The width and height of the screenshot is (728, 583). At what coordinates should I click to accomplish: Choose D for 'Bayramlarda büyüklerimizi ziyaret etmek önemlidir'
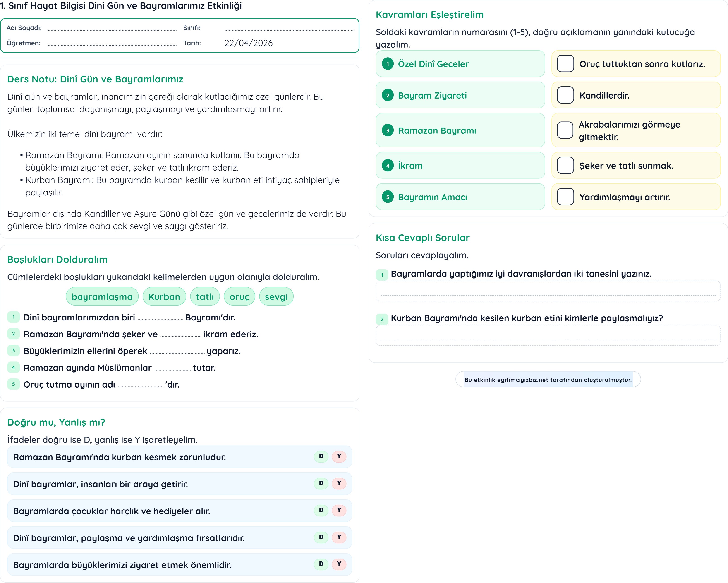pyautogui.click(x=321, y=564)
